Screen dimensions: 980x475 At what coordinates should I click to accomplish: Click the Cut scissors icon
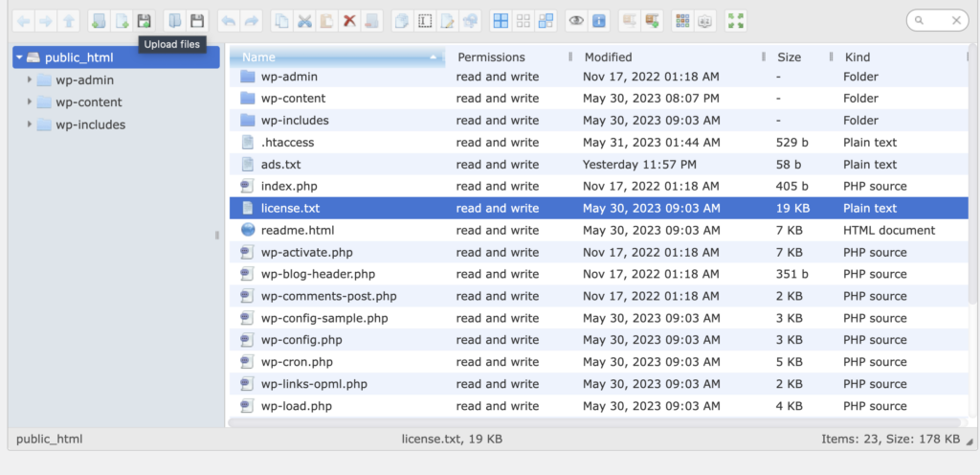click(x=304, y=21)
